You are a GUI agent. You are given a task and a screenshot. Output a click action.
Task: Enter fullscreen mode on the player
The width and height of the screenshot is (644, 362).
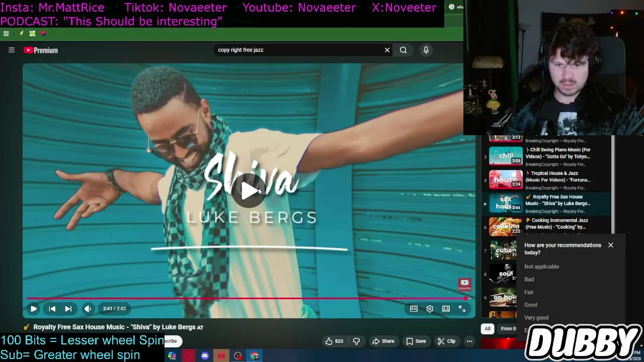(x=462, y=309)
